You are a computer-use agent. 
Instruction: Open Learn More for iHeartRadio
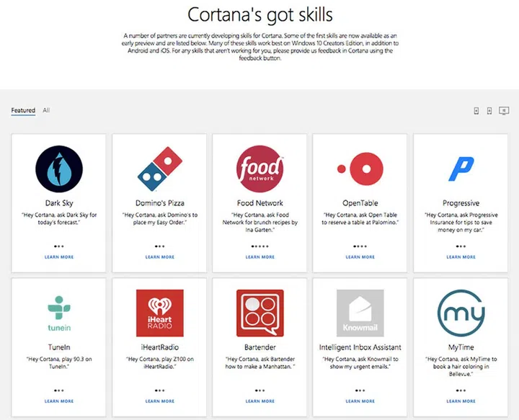(159, 401)
